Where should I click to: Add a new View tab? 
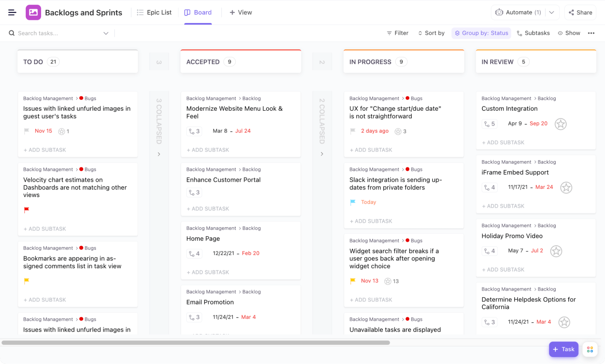241,12
